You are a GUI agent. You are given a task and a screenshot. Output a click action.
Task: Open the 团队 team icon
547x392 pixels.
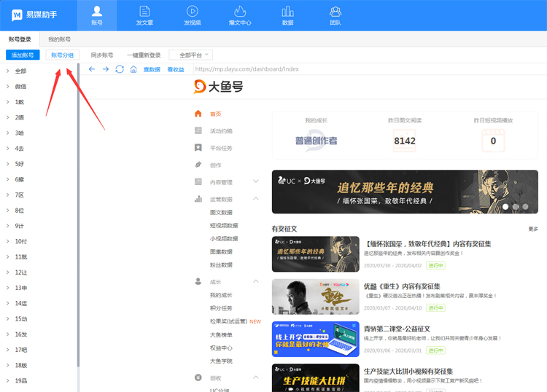pos(335,15)
